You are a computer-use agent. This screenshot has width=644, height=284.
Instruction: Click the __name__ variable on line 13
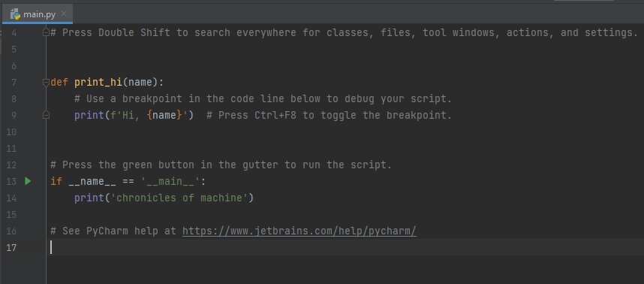coord(92,181)
